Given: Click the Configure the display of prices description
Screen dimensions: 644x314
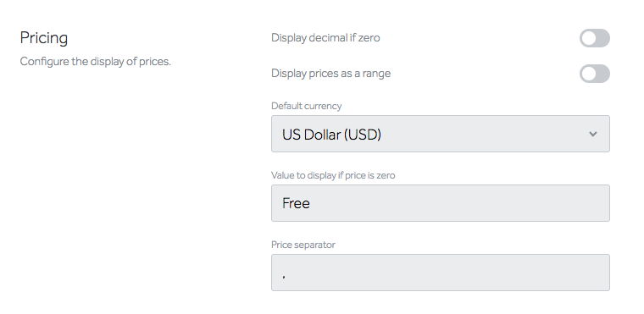Looking at the screenshot, I should point(95,62).
